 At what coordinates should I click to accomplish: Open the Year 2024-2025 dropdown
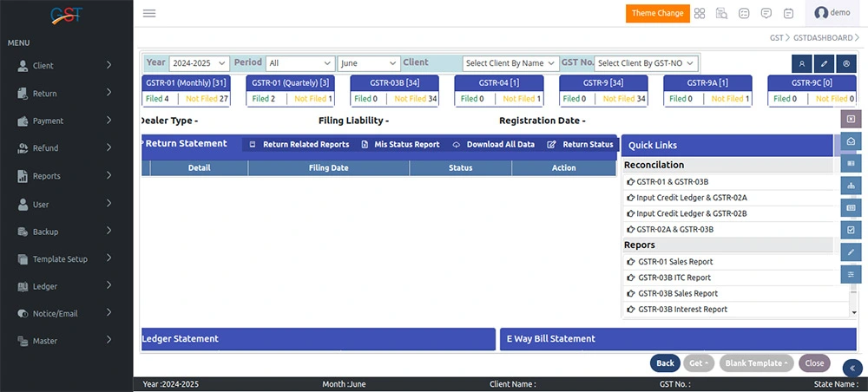(x=199, y=63)
